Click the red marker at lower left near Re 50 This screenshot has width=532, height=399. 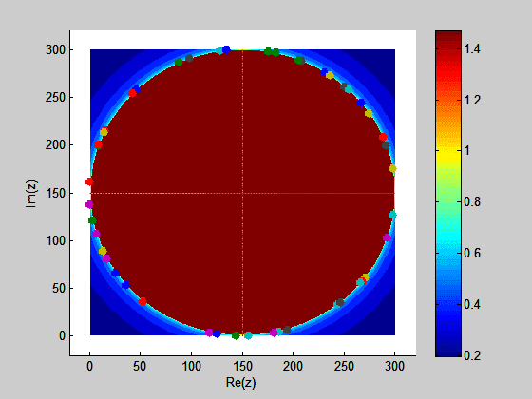[142, 301]
